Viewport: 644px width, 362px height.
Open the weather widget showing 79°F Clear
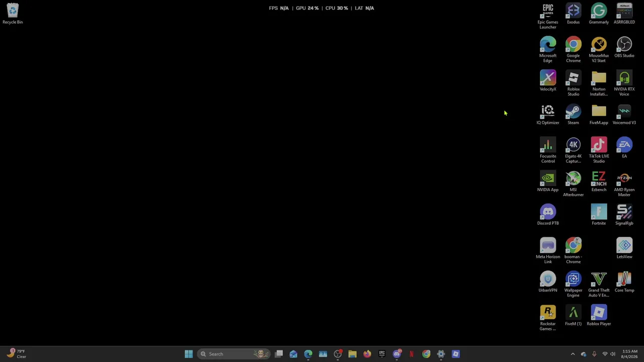17,354
